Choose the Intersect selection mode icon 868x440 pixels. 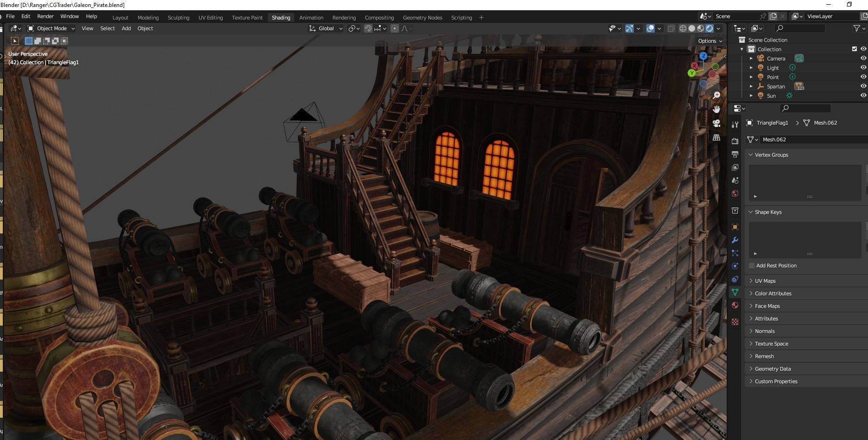pyautogui.click(x=64, y=41)
